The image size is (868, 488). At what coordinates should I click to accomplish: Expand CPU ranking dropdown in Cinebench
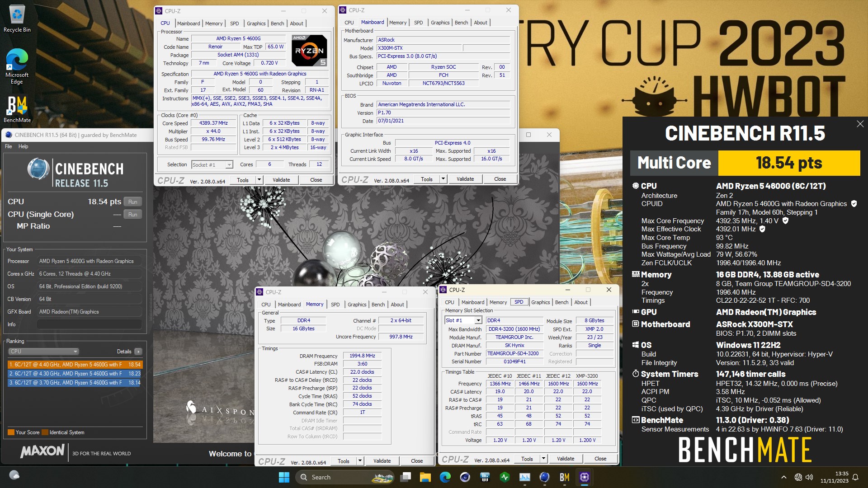pos(43,352)
